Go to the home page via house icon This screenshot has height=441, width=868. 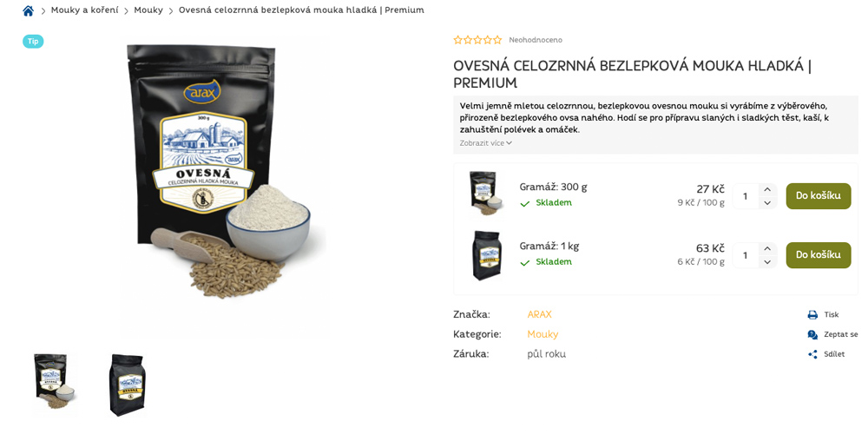click(29, 10)
